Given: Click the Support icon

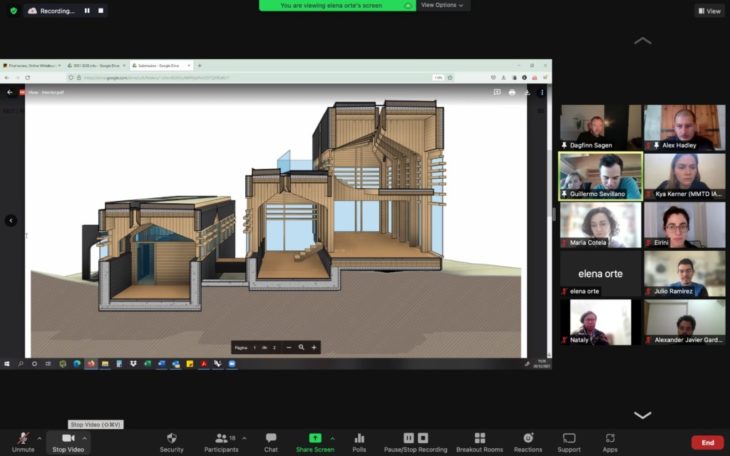Looking at the screenshot, I should (569, 440).
